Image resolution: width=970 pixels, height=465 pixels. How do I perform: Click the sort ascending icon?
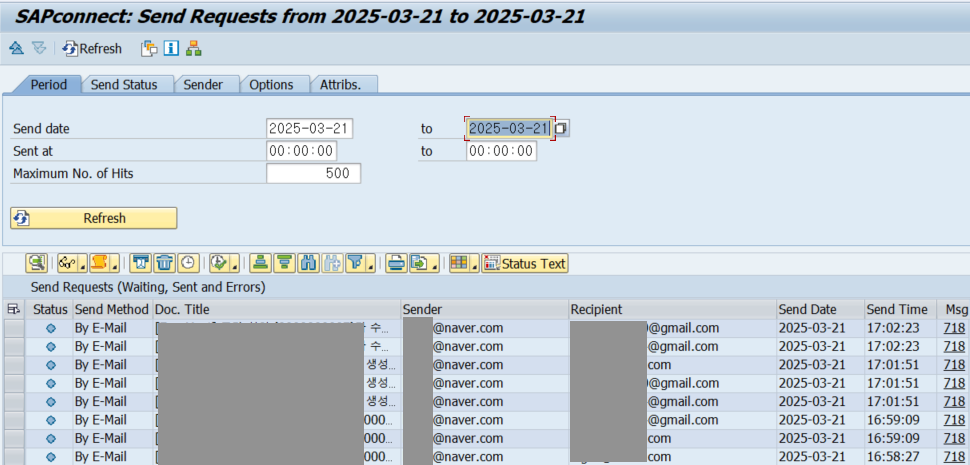pyautogui.click(x=260, y=263)
